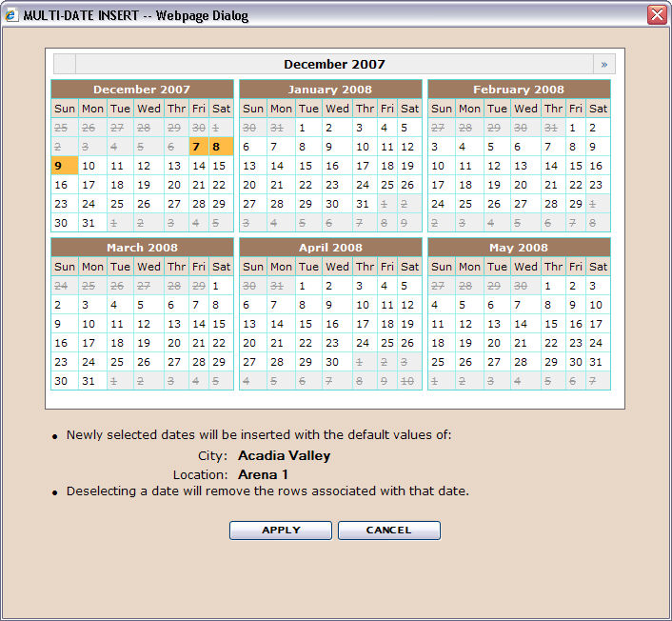Select April 15 in April 2008 calendar

[308, 324]
